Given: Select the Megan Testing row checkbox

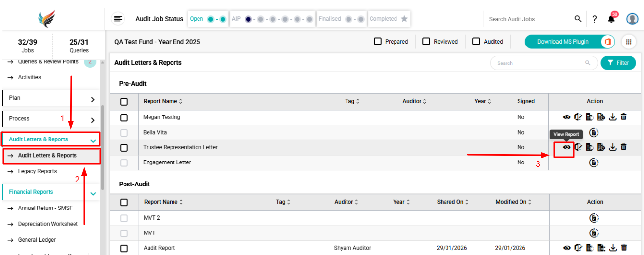Looking at the screenshot, I should (124, 117).
